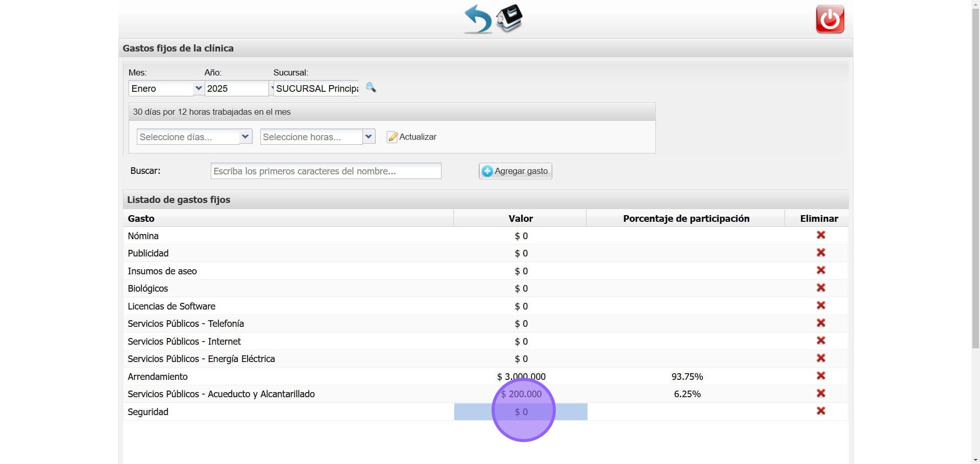The height and width of the screenshot is (464, 980).
Task: Select the Licencias de Software name
Action: 171,306
